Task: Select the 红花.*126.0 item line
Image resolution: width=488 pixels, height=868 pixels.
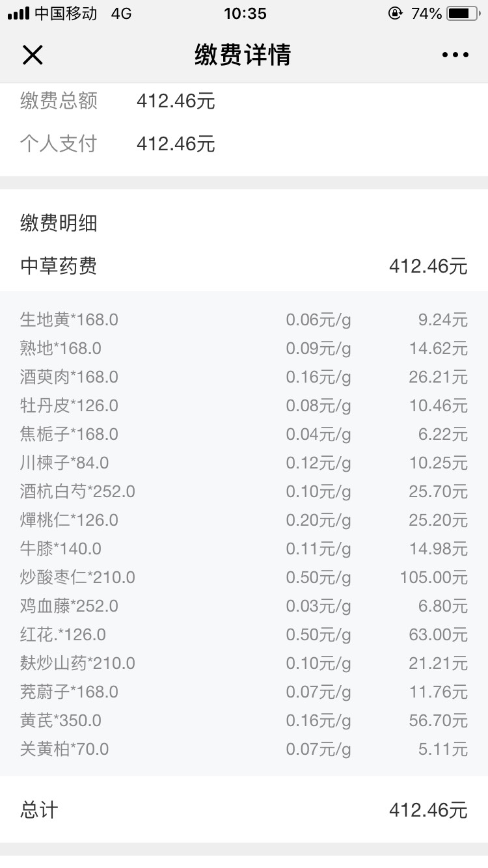Action: (244, 634)
